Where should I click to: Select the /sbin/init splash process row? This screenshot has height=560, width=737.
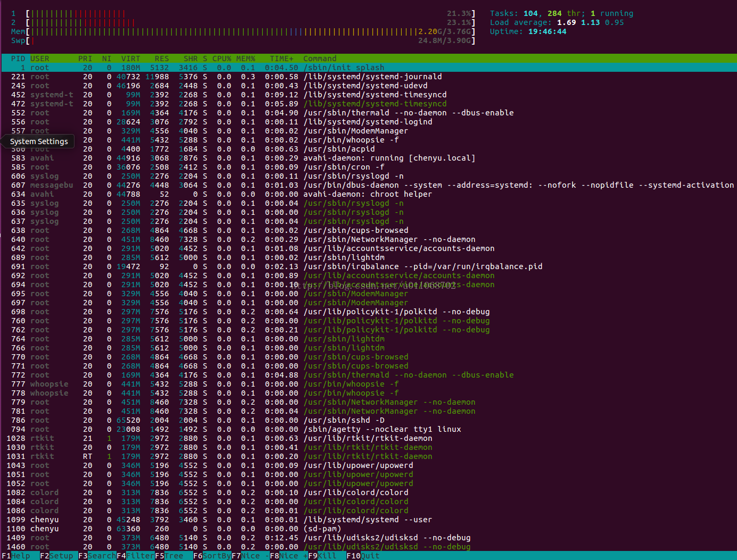click(368, 68)
